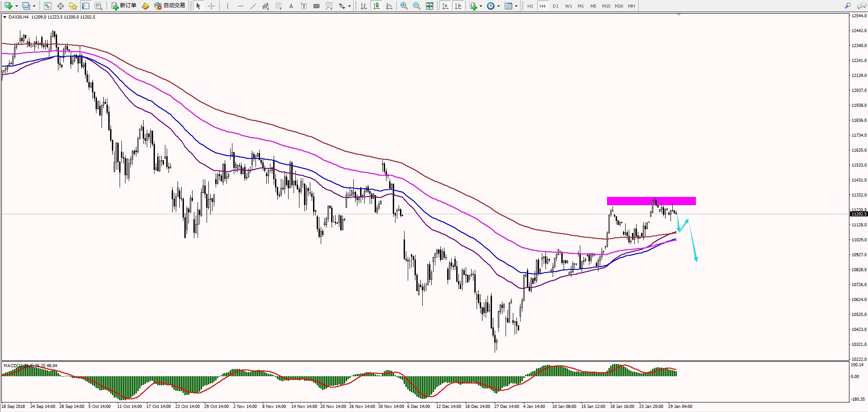The width and height of the screenshot is (868, 412).
Task: Switch to the H4 timeframe
Action: click(x=543, y=6)
